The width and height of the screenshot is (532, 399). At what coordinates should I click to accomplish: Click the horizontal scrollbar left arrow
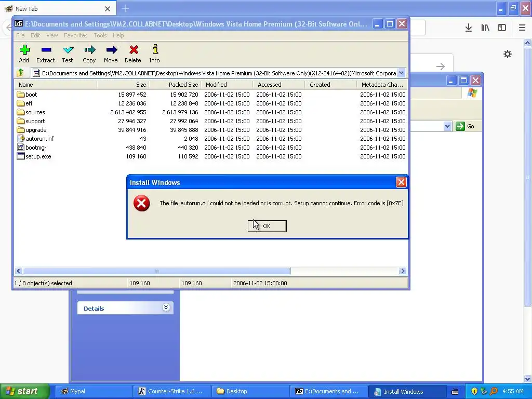(x=19, y=271)
